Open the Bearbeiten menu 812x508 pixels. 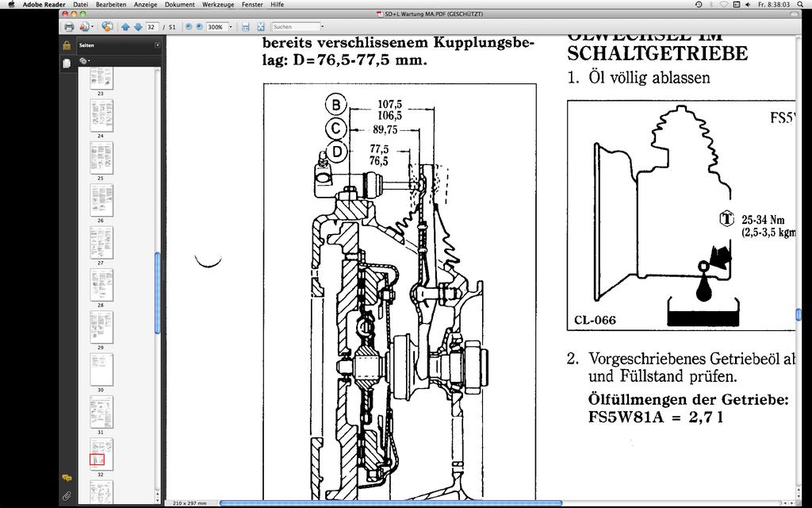pos(111,4)
